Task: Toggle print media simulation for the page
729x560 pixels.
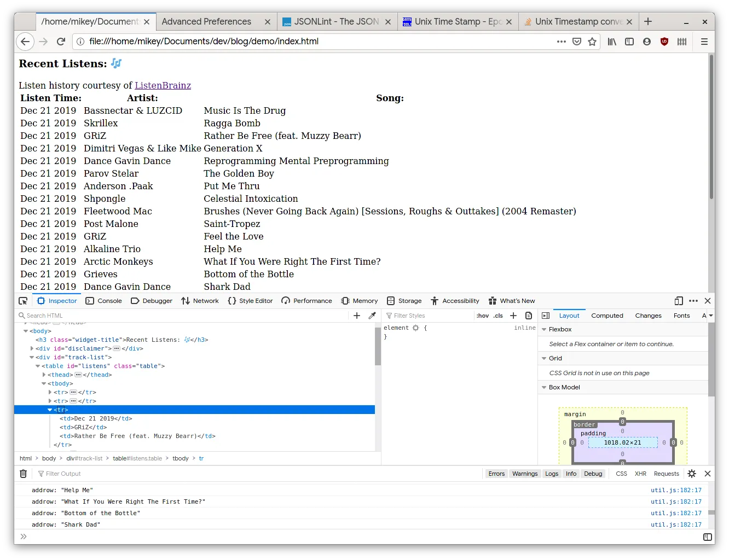Action: pyautogui.click(x=529, y=316)
